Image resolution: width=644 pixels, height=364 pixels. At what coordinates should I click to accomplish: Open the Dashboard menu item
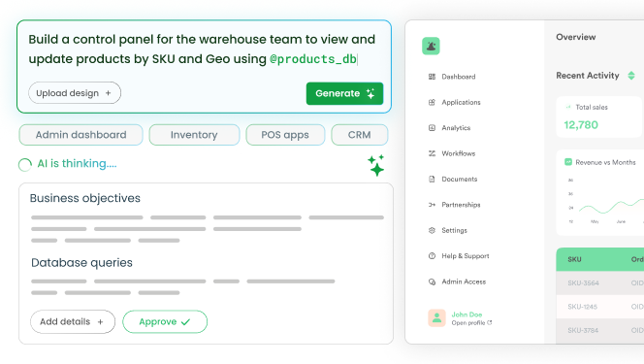point(459,77)
